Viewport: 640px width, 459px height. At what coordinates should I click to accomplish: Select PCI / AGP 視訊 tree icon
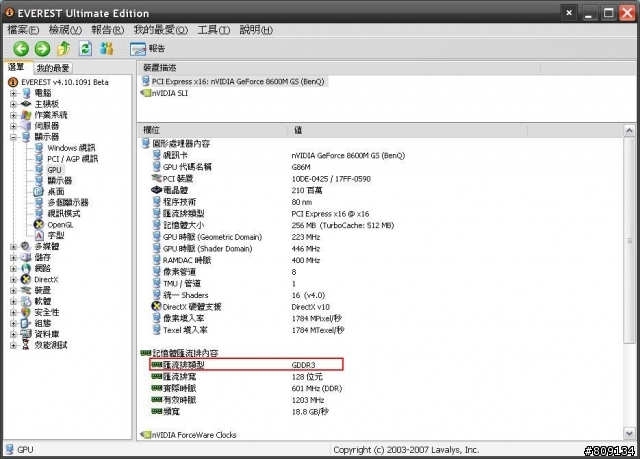[x=39, y=159]
